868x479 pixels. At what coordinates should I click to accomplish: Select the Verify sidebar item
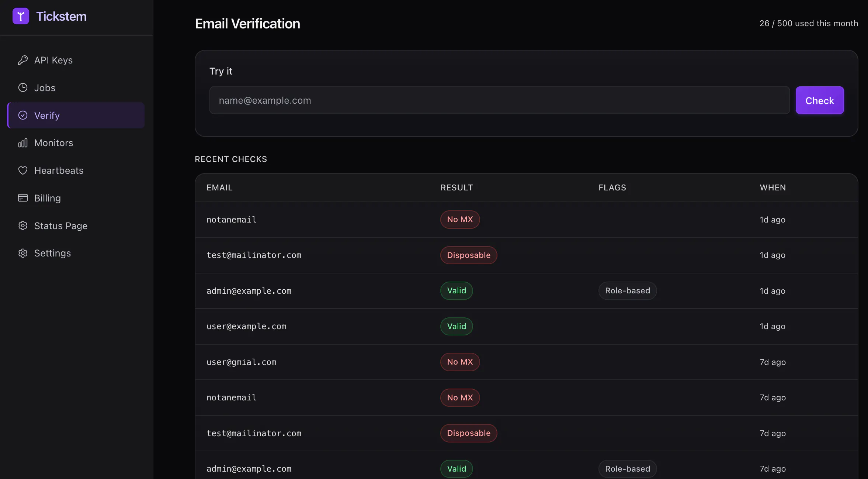(76, 115)
